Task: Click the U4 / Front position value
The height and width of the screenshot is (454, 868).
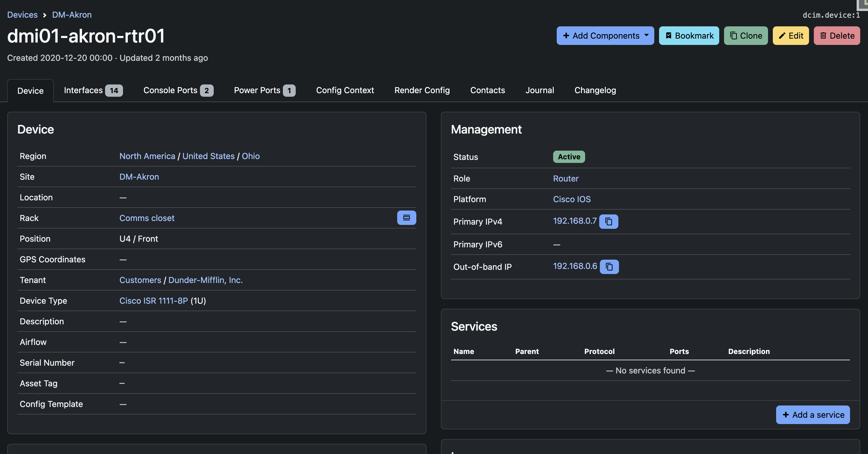Action: tap(139, 239)
